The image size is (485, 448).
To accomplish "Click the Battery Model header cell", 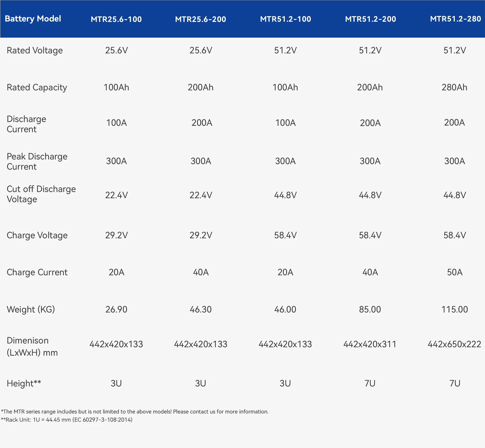I will 33,19.
